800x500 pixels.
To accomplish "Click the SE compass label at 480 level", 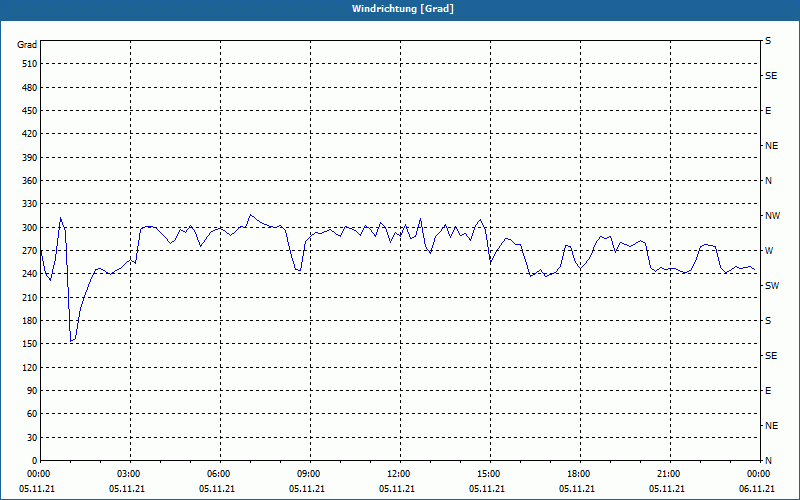I will [771, 76].
